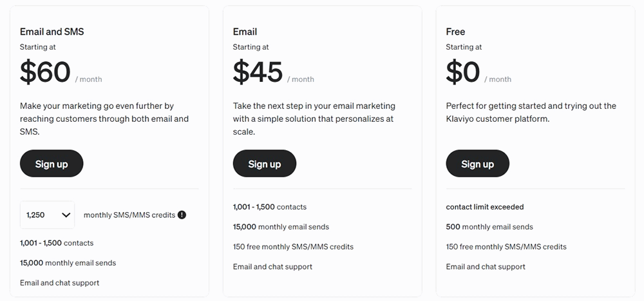Click the Email and SMS plan heading
Screen dimensions: 644x301
pyautogui.click(x=52, y=32)
